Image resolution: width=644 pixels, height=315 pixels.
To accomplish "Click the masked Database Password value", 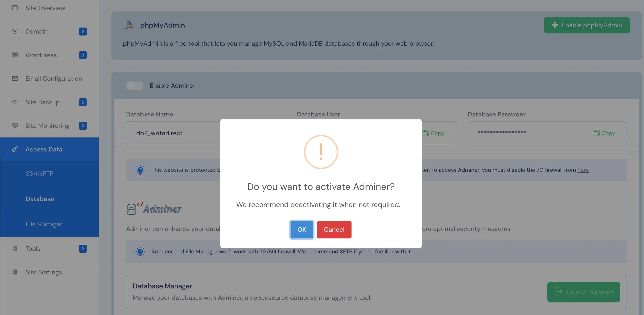I will pos(502,133).
